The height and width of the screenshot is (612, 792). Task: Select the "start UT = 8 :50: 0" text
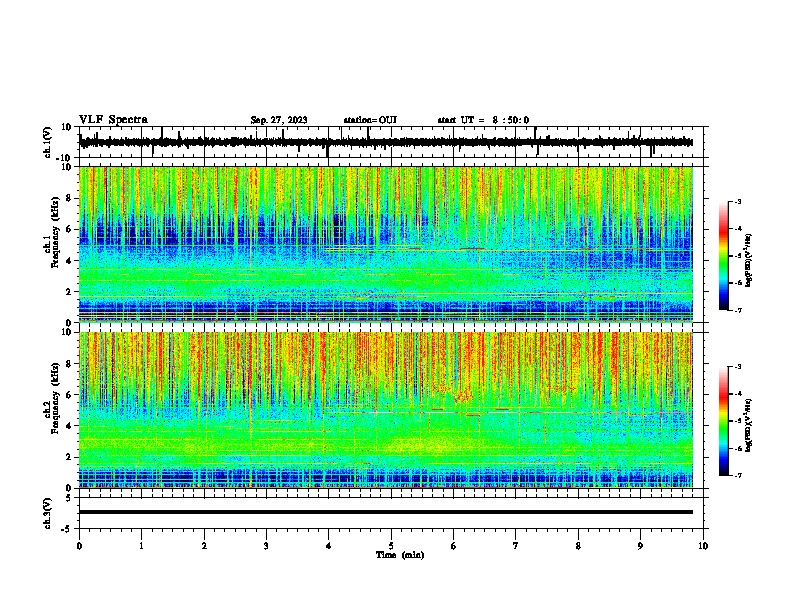(483, 120)
